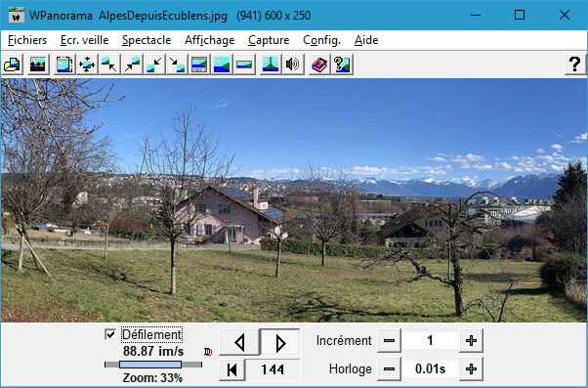Screen dimensions: 588x388
Task: Close the WPanorama window
Action: [x=565, y=16]
